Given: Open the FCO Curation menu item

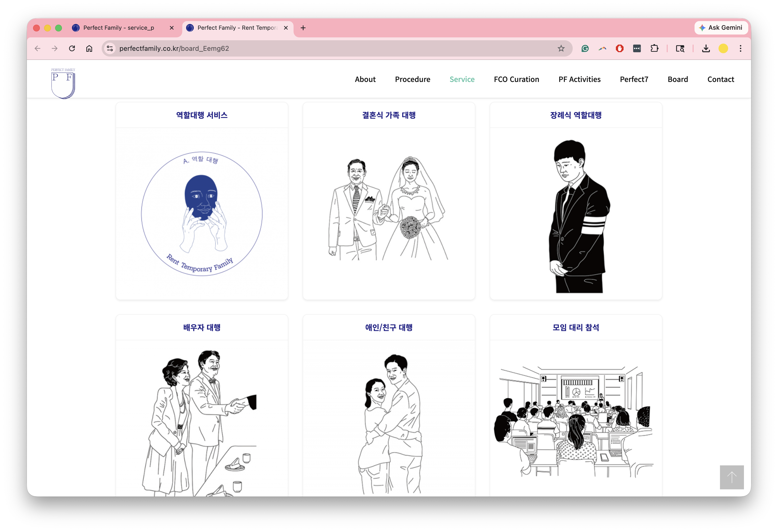Looking at the screenshot, I should coord(516,79).
